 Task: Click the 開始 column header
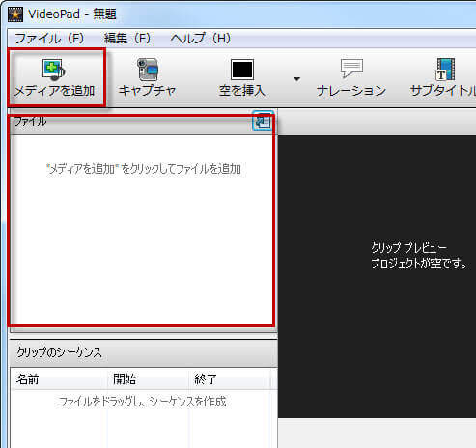(x=149, y=378)
